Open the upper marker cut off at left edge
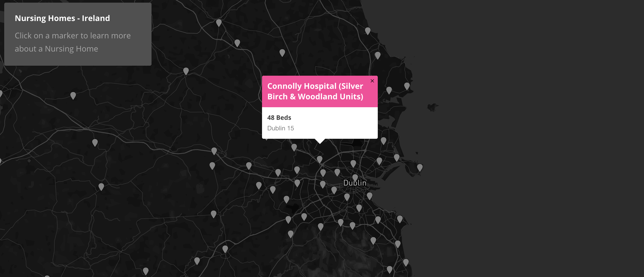644x277 pixels. 1,94
